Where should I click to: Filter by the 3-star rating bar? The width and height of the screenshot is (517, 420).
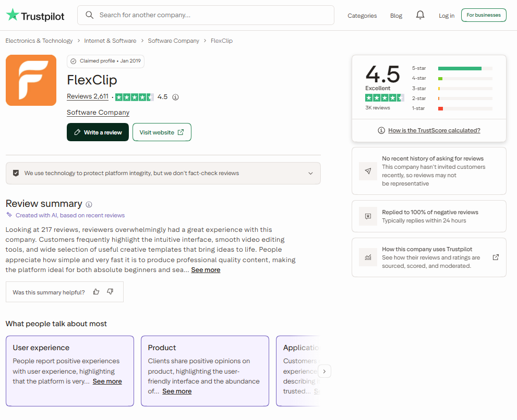click(x=452, y=89)
